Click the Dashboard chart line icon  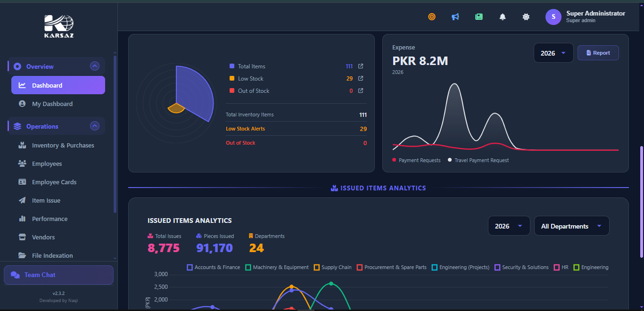pos(22,85)
